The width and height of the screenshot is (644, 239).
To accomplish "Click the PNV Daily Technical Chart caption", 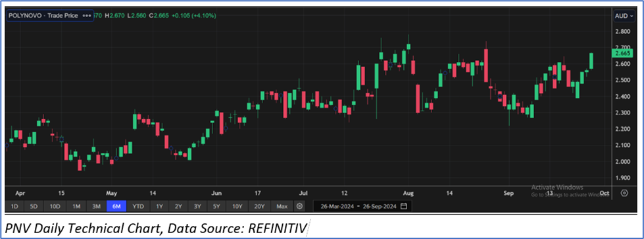I will (157, 228).
